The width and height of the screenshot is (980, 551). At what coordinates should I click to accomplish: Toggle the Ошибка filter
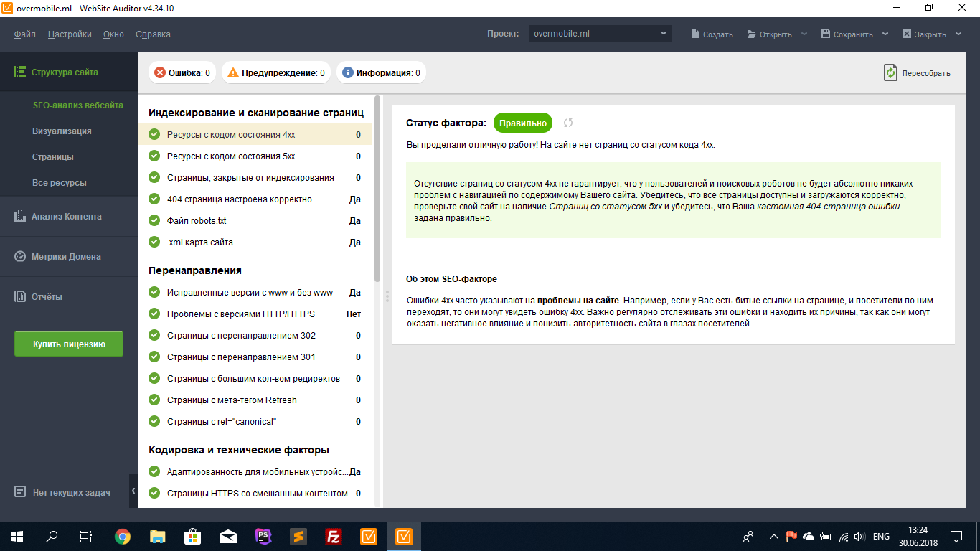(182, 72)
